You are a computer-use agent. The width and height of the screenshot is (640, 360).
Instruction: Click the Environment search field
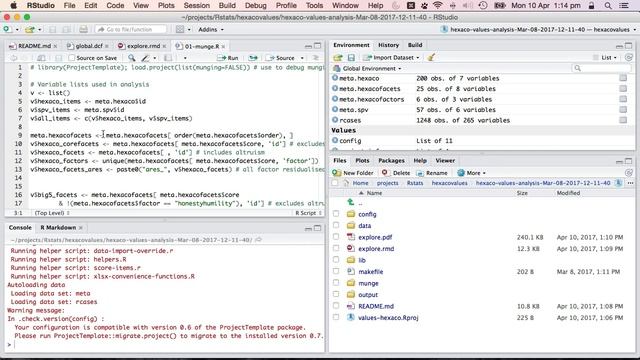pos(602,68)
